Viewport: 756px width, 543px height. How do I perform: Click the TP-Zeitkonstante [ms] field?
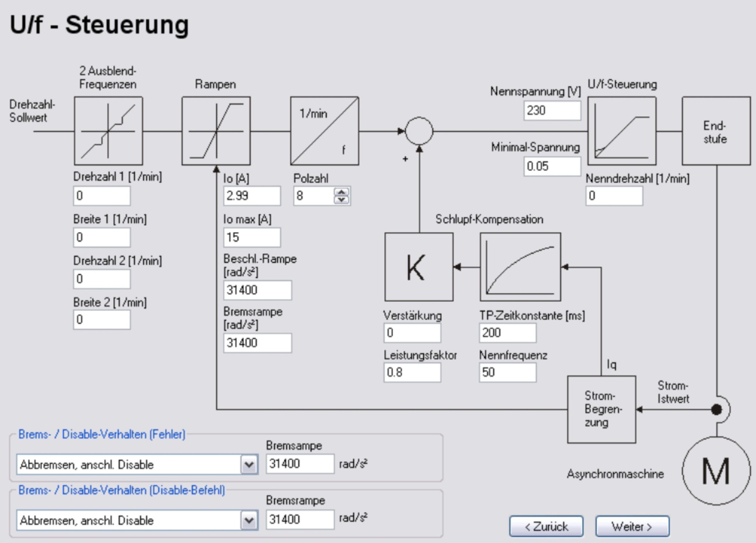coord(507,333)
